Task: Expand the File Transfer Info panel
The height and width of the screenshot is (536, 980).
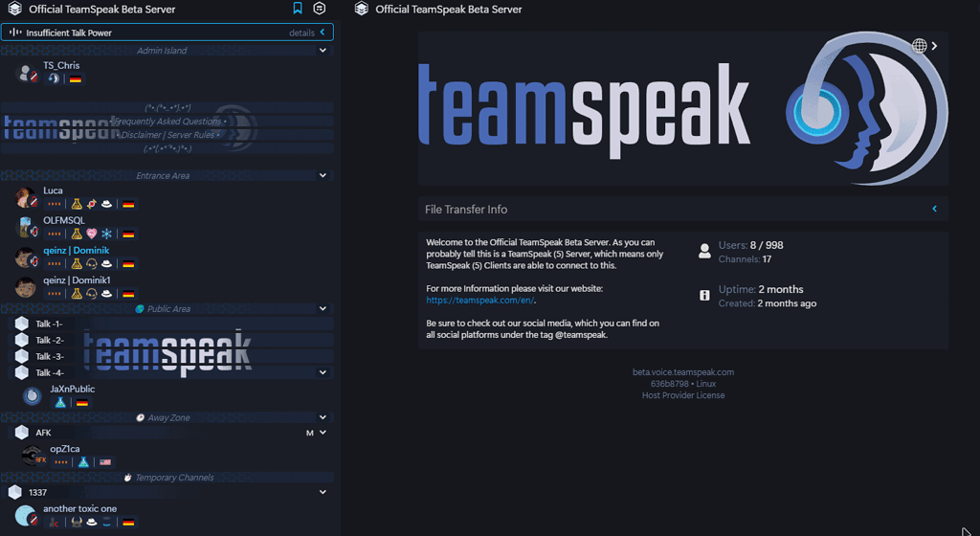Action: pyautogui.click(x=934, y=209)
